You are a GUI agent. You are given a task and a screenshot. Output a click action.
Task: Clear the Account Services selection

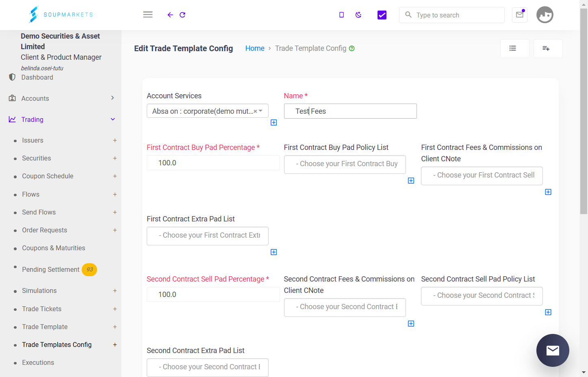tap(255, 111)
